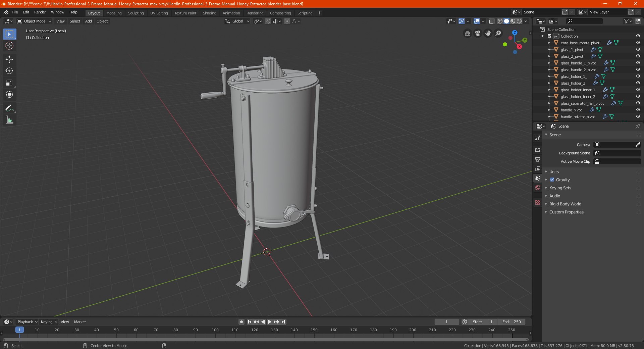This screenshot has width=644, height=349.
Task: Hide glass_handle_1_pivot visibility eye
Action: tap(638, 63)
